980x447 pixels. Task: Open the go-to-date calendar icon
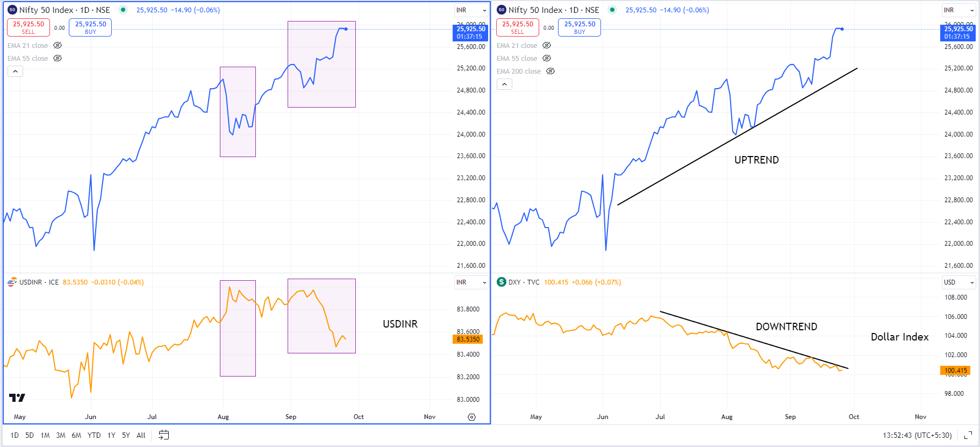pyautogui.click(x=164, y=435)
